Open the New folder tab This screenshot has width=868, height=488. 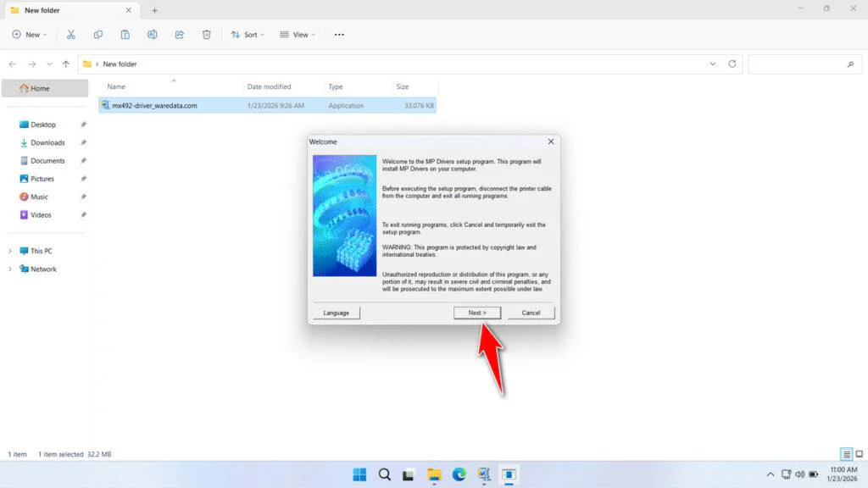tap(68, 10)
